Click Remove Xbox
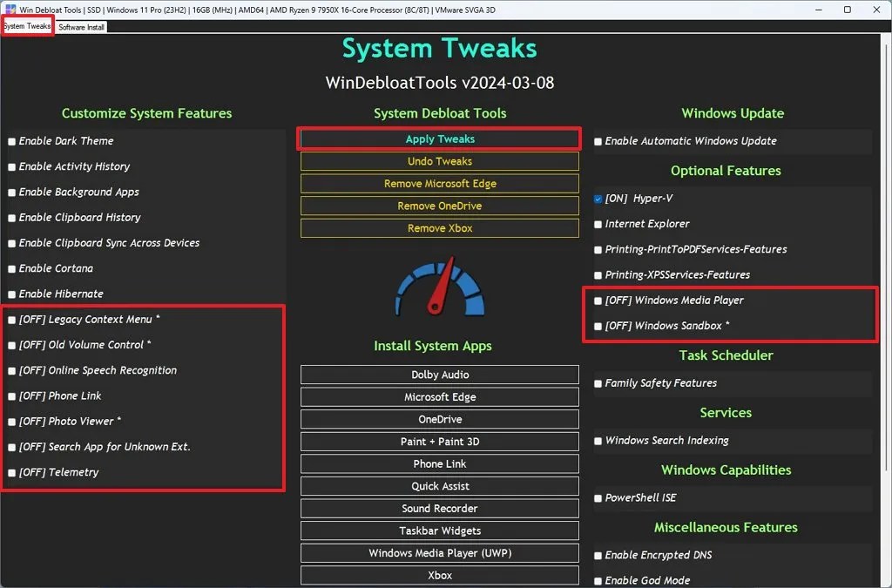 [x=440, y=227]
